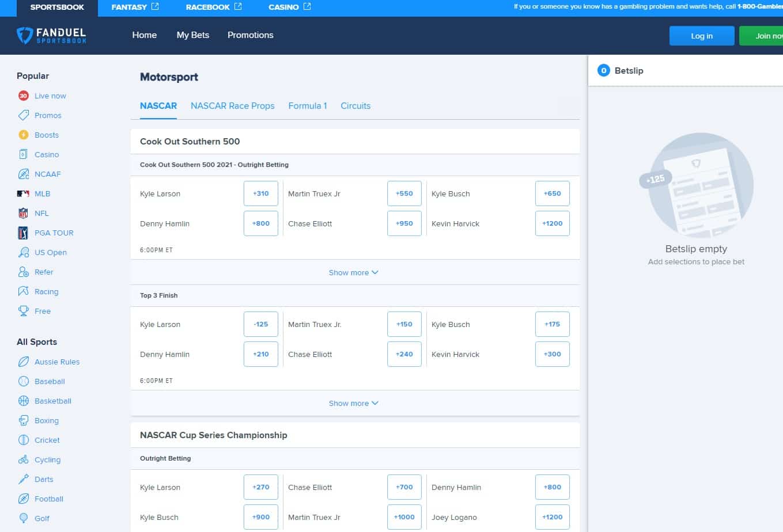Image resolution: width=783 pixels, height=532 pixels.
Task: Select Kevin Harvick +300 Top 3
Action: click(553, 354)
